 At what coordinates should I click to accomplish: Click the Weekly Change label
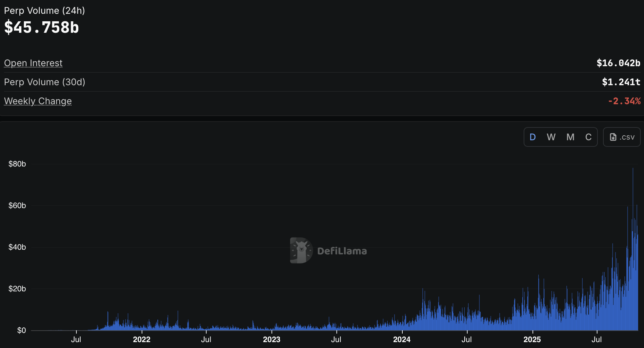(x=38, y=101)
